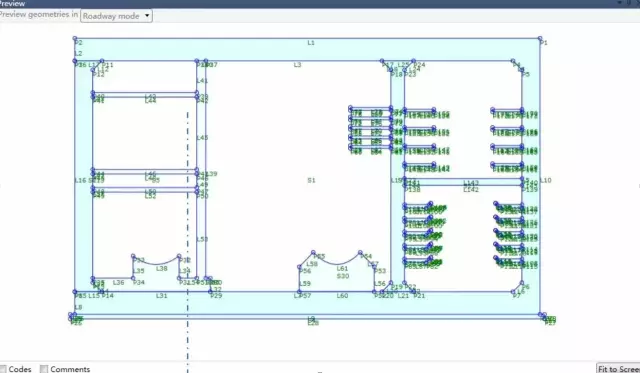Click the L36 link label
640x373 pixels.
118,282
